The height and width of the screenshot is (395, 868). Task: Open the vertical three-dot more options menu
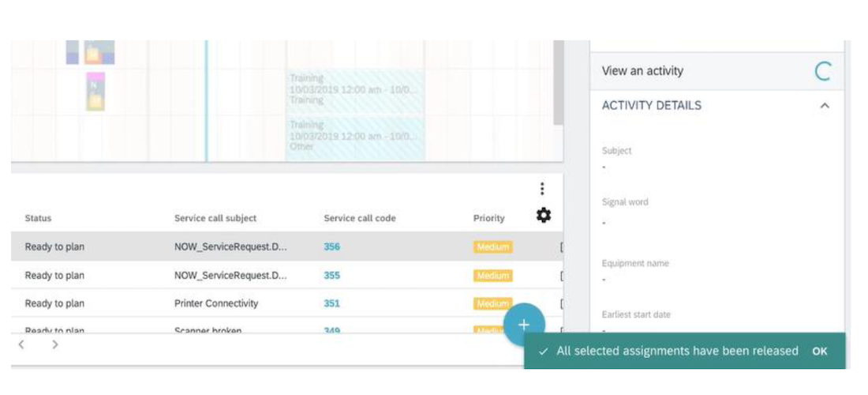point(542,189)
